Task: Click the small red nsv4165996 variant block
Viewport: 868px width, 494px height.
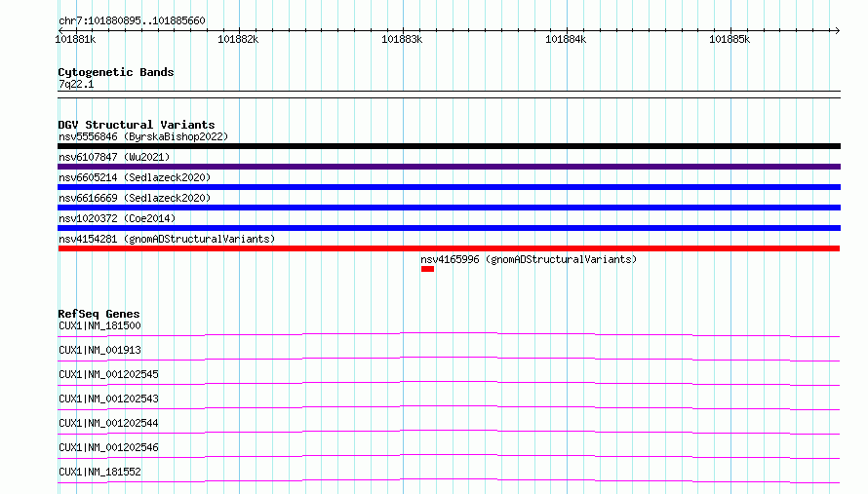Action: [x=427, y=269]
